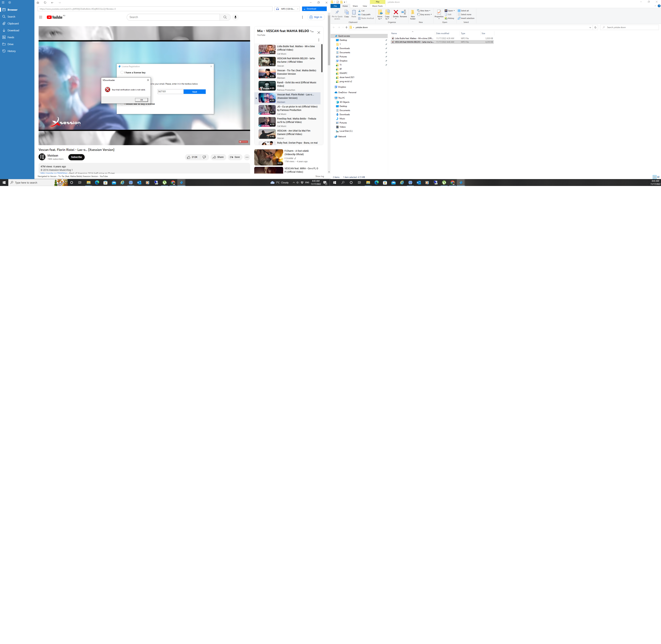Image resolution: width=661 pixels, height=644 pixels.
Task: Click Select all in the ribbon
Action: 464,11
